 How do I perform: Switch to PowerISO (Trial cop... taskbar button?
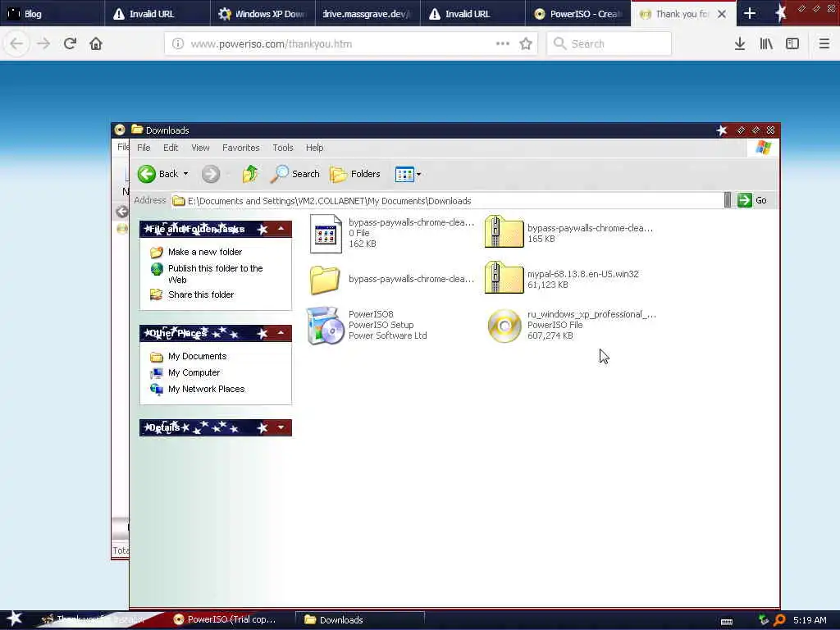[228, 619]
